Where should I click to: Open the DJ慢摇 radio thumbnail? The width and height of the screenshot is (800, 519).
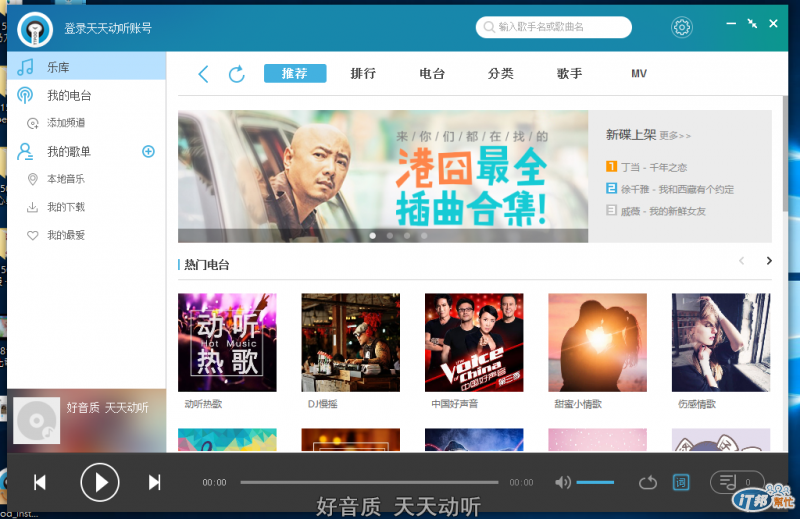tap(351, 342)
